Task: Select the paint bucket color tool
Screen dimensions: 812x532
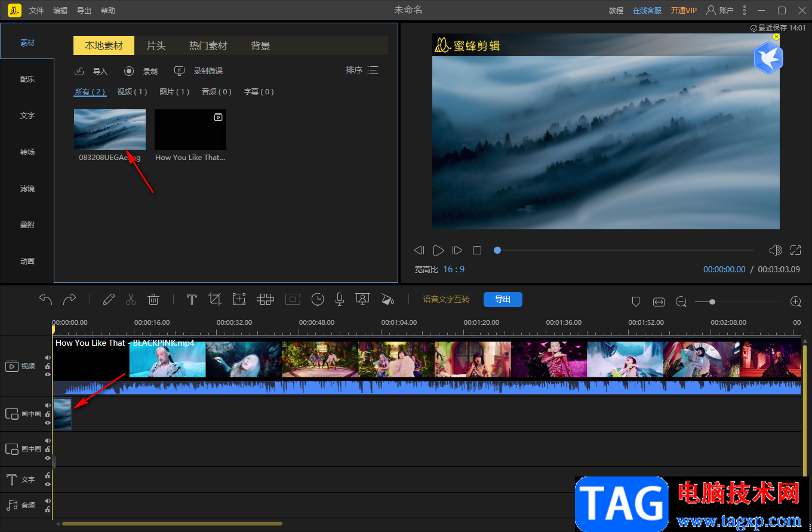Action: pos(387,299)
